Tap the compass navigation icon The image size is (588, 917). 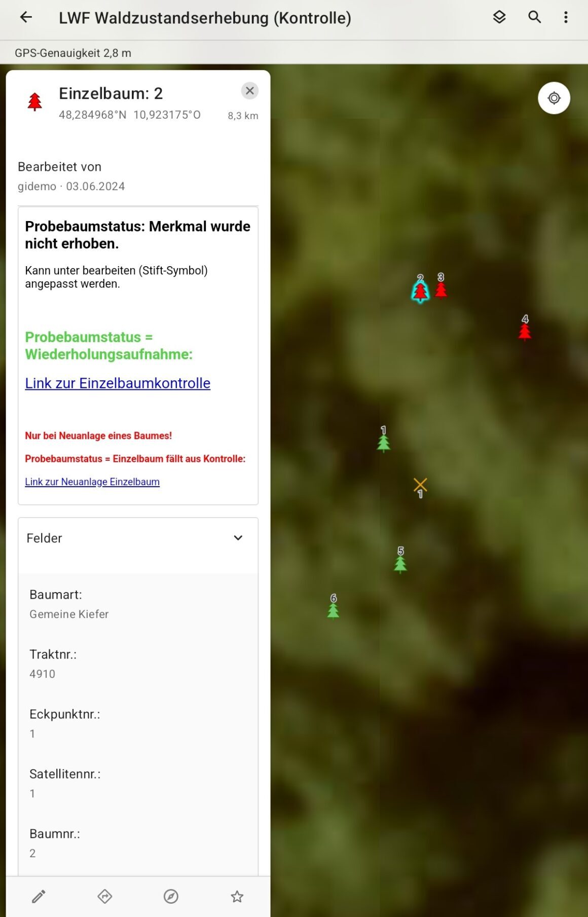point(171,896)
